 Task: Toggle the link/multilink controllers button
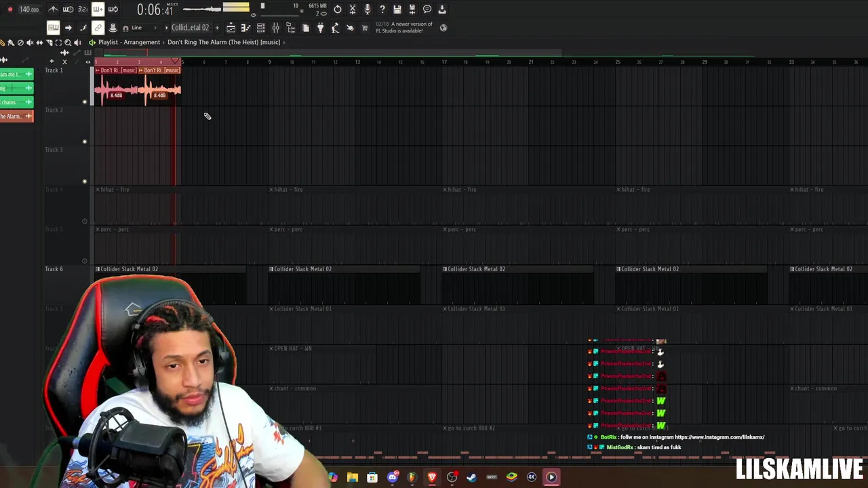click(x=98, y=28)
